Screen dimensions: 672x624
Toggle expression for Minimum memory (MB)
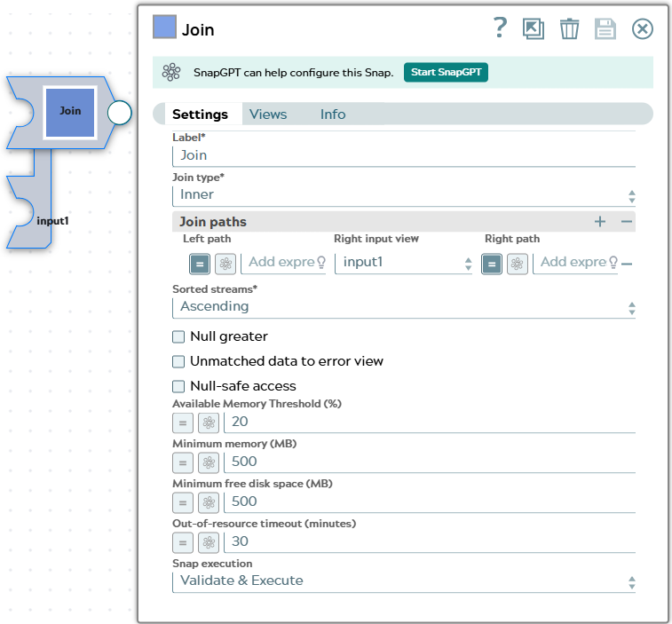coord(183,462)
